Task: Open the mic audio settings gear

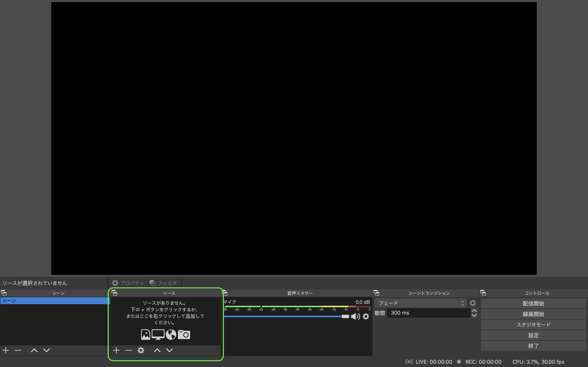Action: click(366, 316)
